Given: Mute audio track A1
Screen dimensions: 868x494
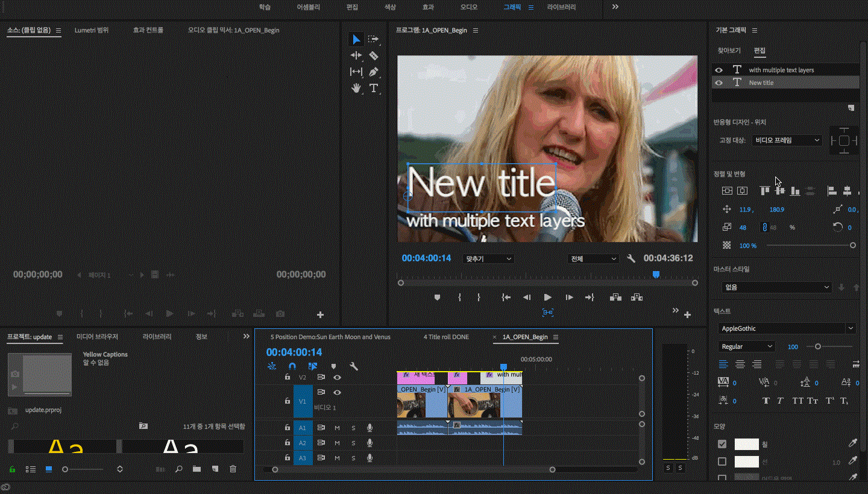Looking at the screenshot, I should click(x=337, y=428).
